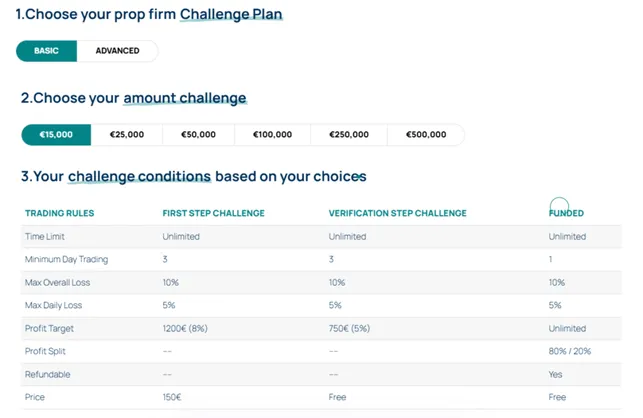Screen dimensions: 643x418
Task: Select the BASIC challenge plan
Action: [47, 51]
